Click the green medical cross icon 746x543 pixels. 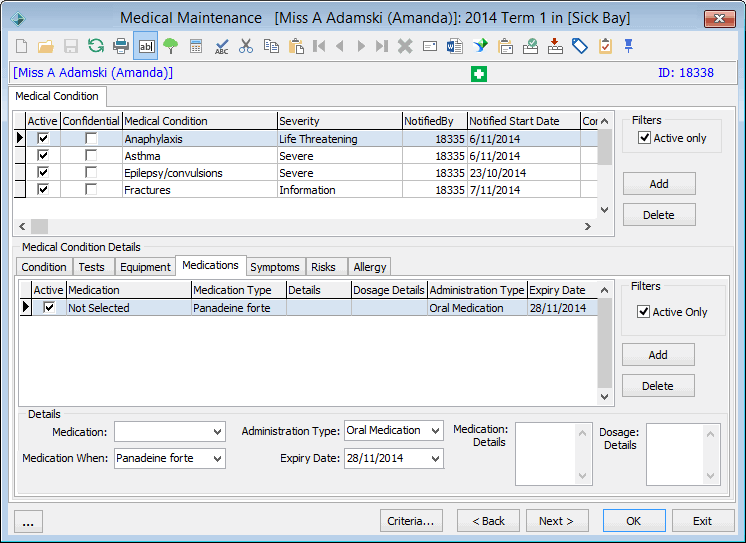click(x=479, y=74)
